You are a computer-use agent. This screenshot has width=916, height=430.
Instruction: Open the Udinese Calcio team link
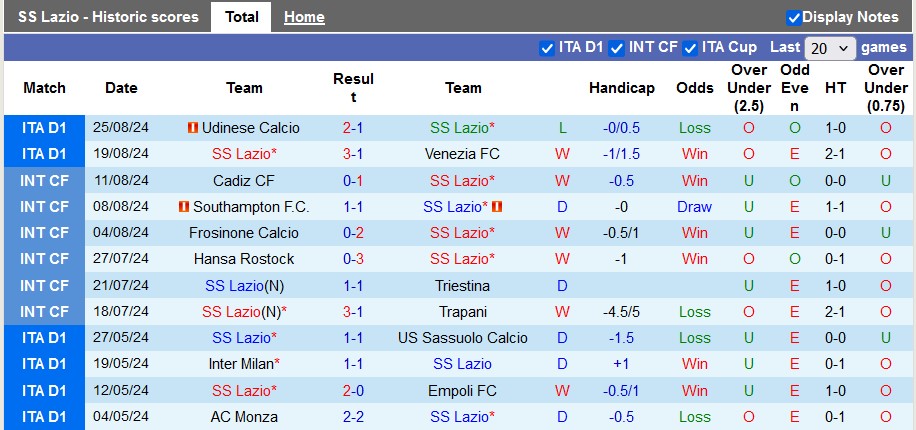(x=250, y=128)
